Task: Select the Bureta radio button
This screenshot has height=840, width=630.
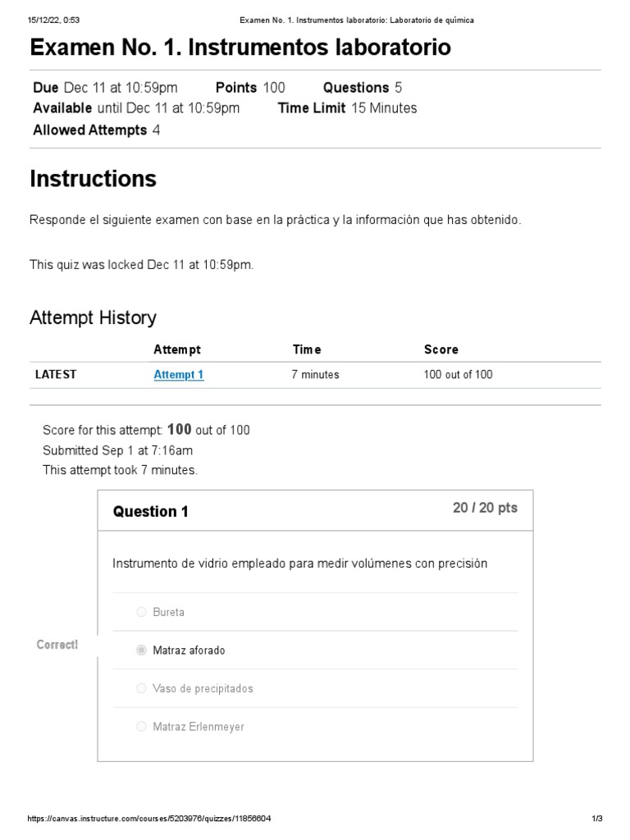Action: point(141,612)
